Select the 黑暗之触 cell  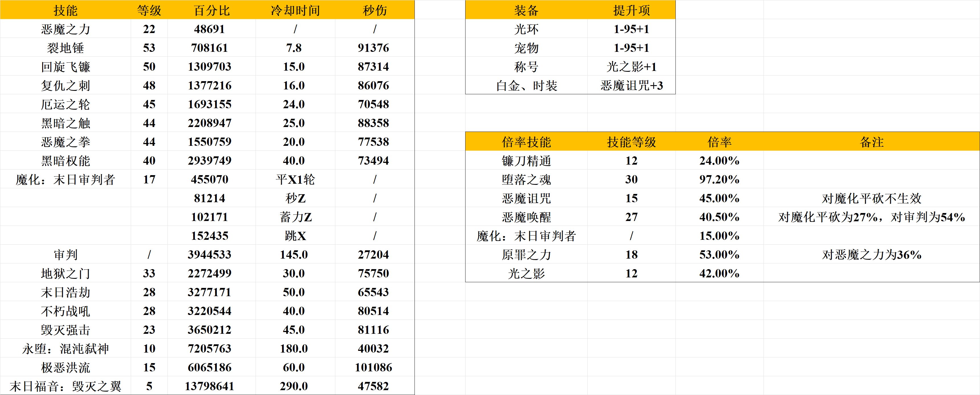(x=66, y=123)
